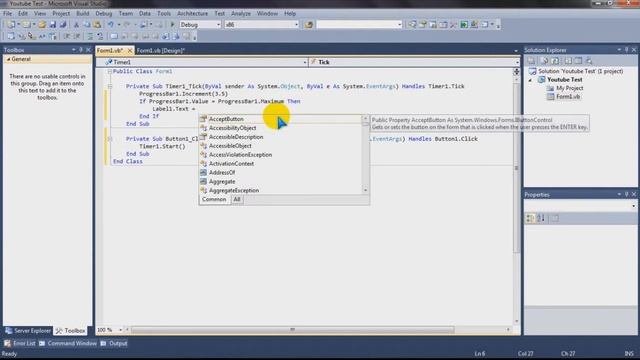Toggle auto-hide pin on Solution Explorer panel
This screenshot has width=640, height=360.
(627, 50)
